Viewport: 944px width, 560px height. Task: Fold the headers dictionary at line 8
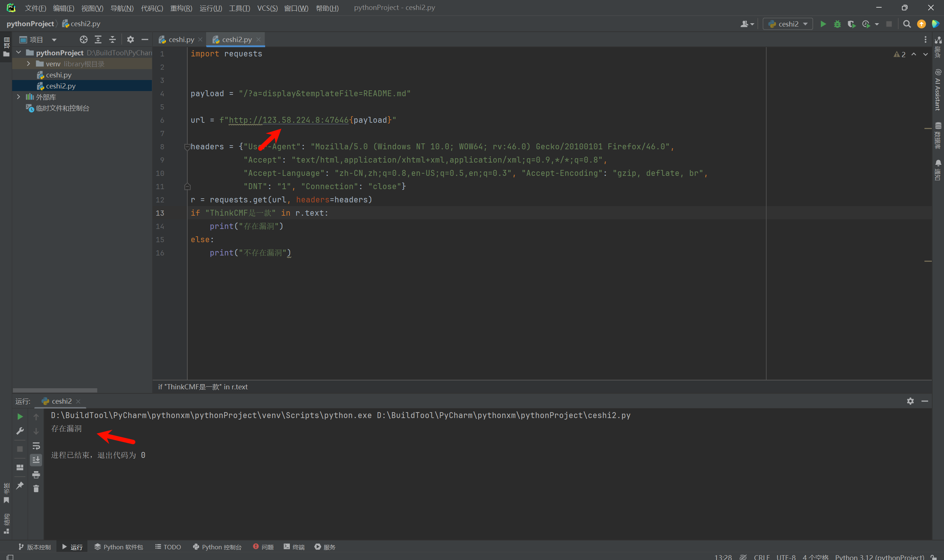187,146
